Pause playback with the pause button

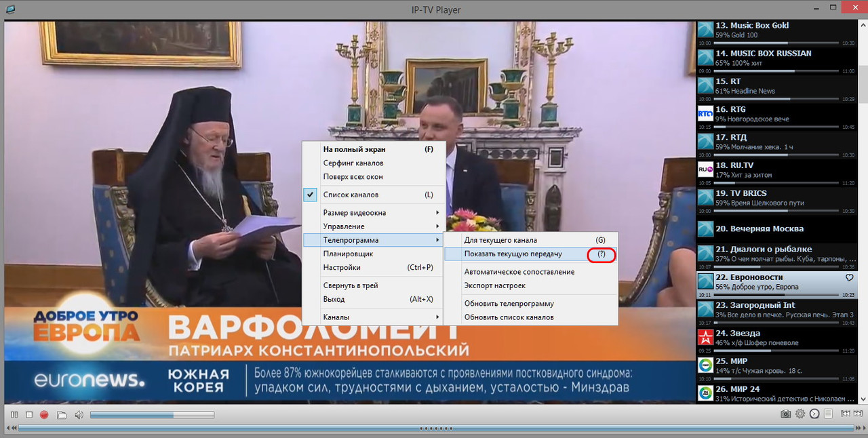point(14,414)
